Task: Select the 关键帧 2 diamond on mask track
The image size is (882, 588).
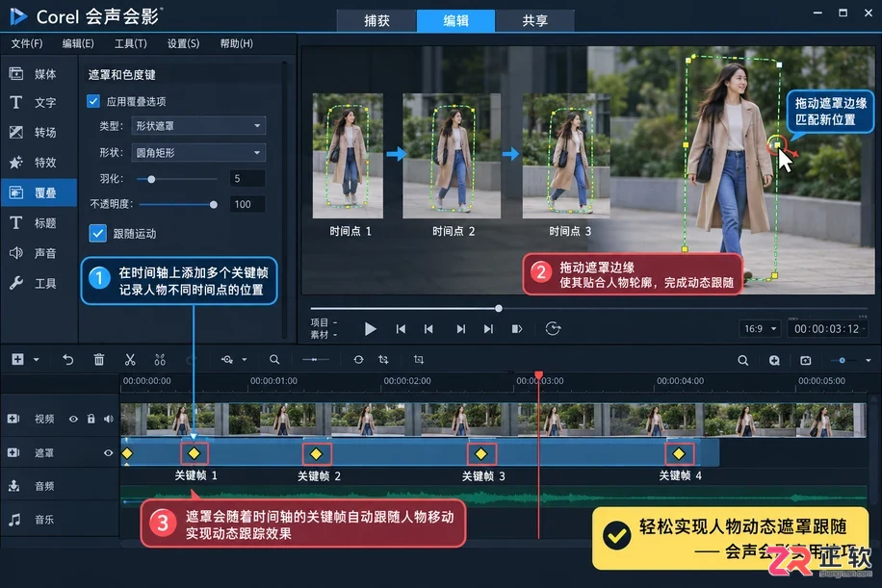Action: (x=317, y=453)
